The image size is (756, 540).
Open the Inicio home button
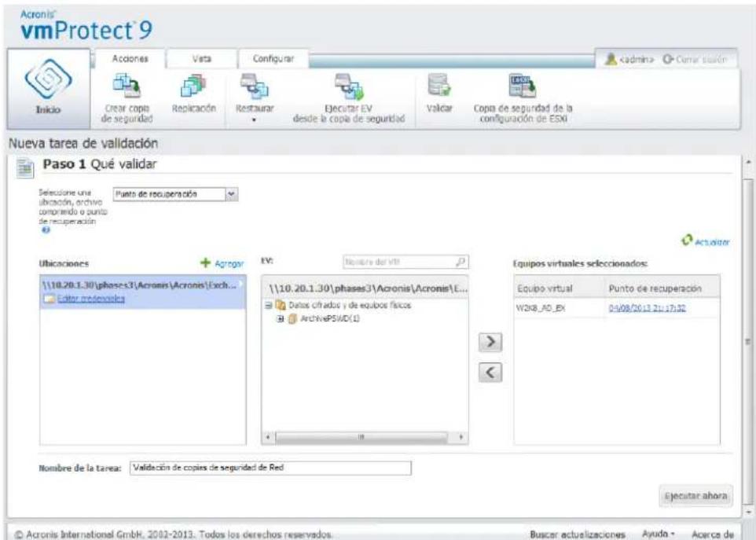[48, 89]
